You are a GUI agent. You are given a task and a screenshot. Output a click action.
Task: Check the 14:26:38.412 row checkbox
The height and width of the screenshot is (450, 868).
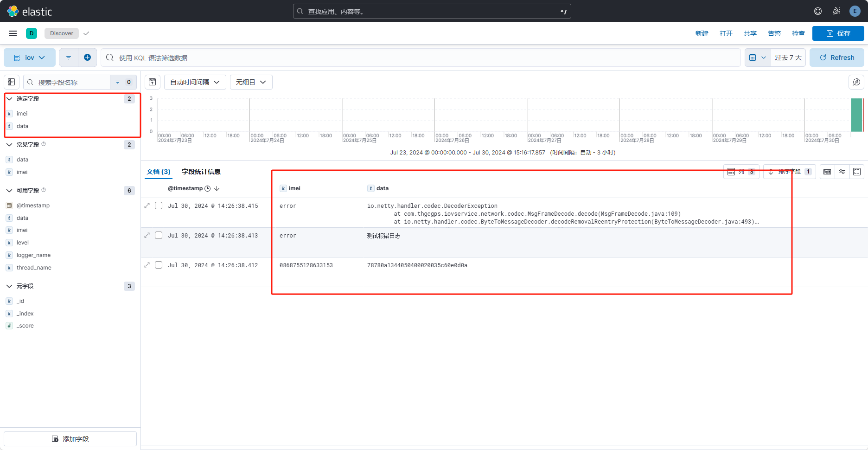tap(159, 265)
